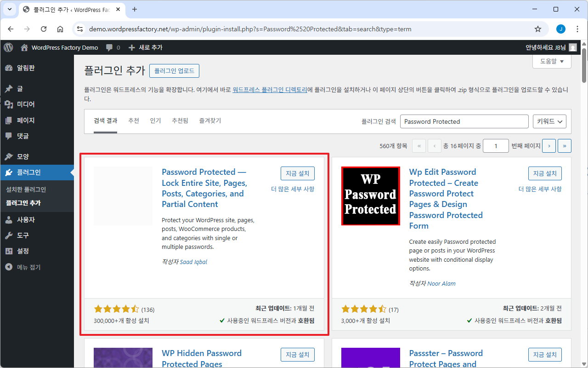Image resolution: width=588 pixels, height=368 pixels.
Task: Open the browser tab search dropdown arrow
Action: click(x=10, y=9)
